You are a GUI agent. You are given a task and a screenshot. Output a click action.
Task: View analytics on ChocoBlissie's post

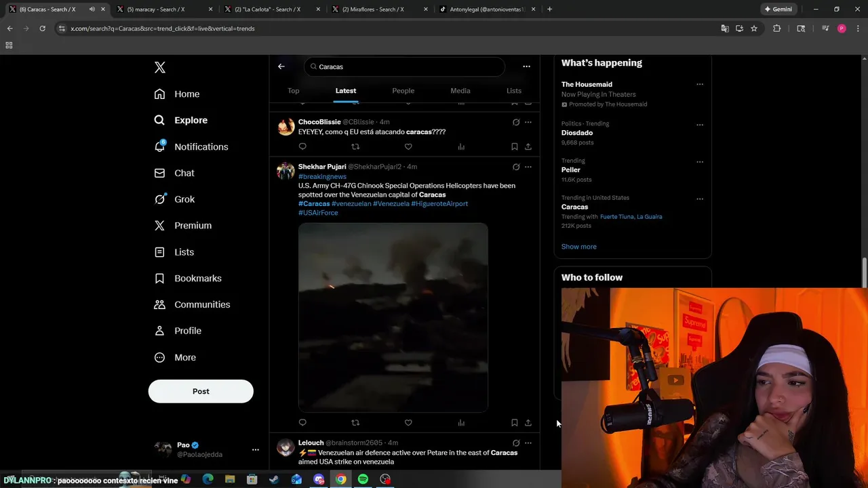[461, 146]
